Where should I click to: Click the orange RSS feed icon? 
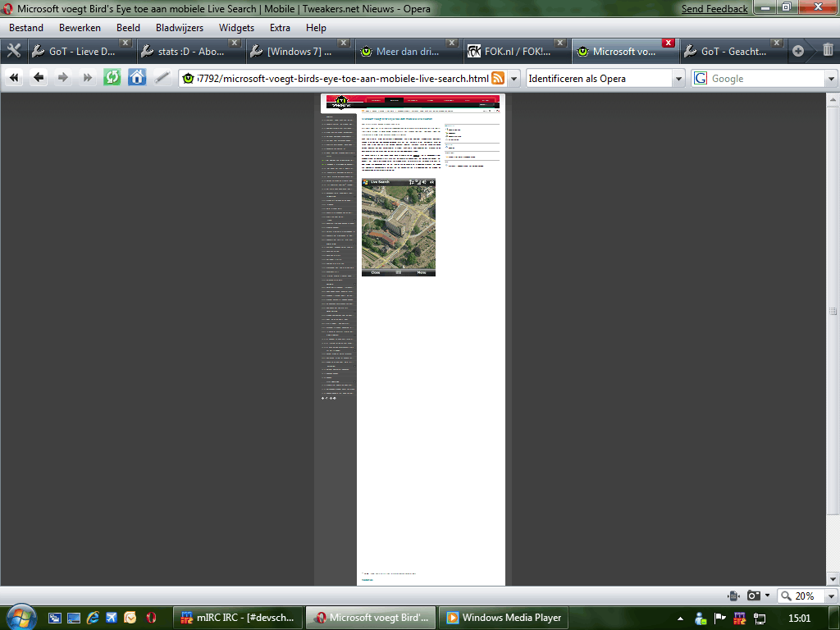[498, 78]
